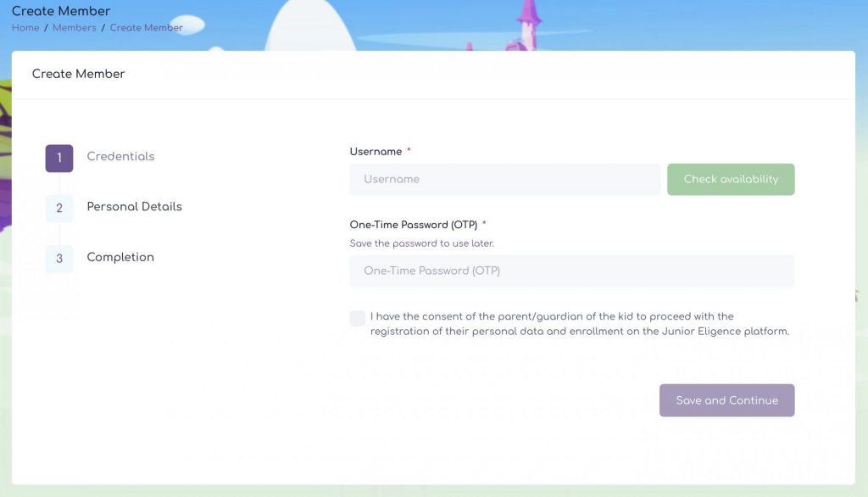Open the Completion step label
The width and height of the screenshot is (868, 497).
tap(120, 257)
